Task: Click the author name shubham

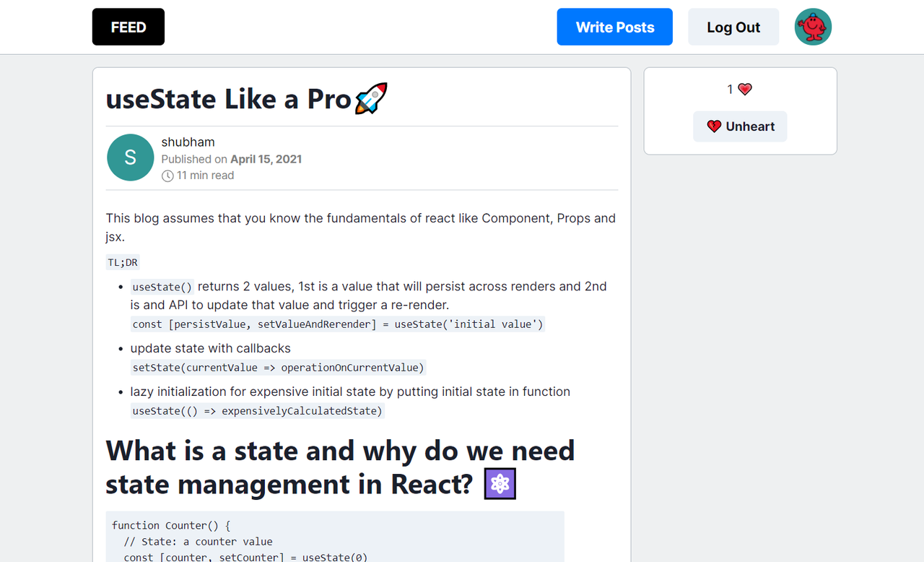Action: [x=188, y=142]
